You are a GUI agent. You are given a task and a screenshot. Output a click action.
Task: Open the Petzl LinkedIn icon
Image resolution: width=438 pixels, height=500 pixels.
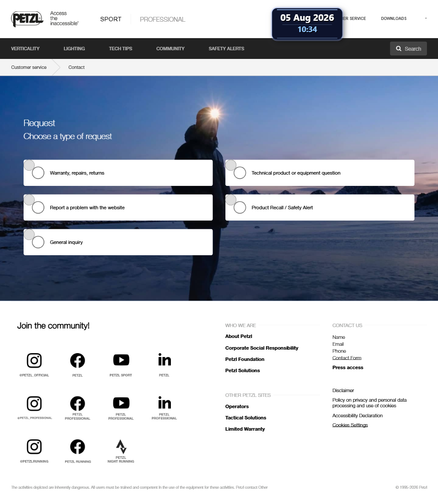click(164, 360)
